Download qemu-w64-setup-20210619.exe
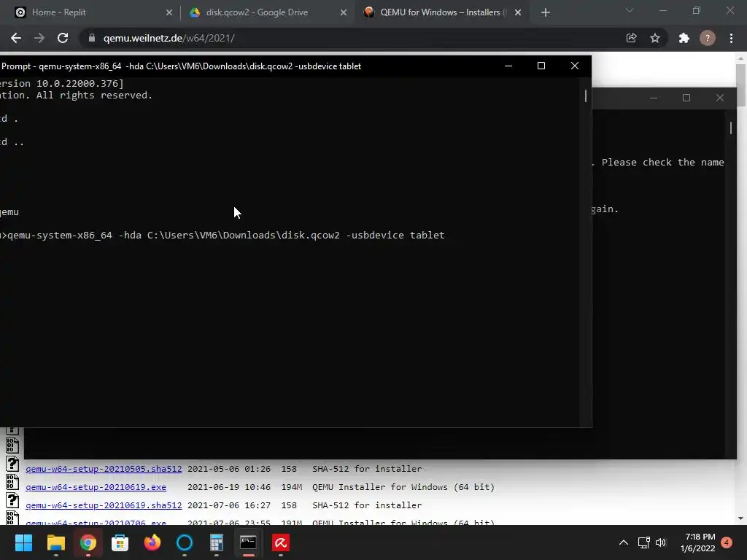 click(96, 487)
